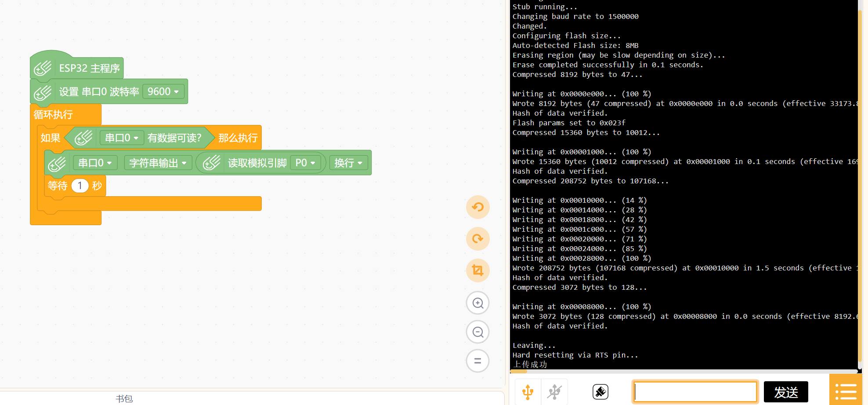
Task: Click the icon in 有数据可读? condition block
Action: (83, 138)
